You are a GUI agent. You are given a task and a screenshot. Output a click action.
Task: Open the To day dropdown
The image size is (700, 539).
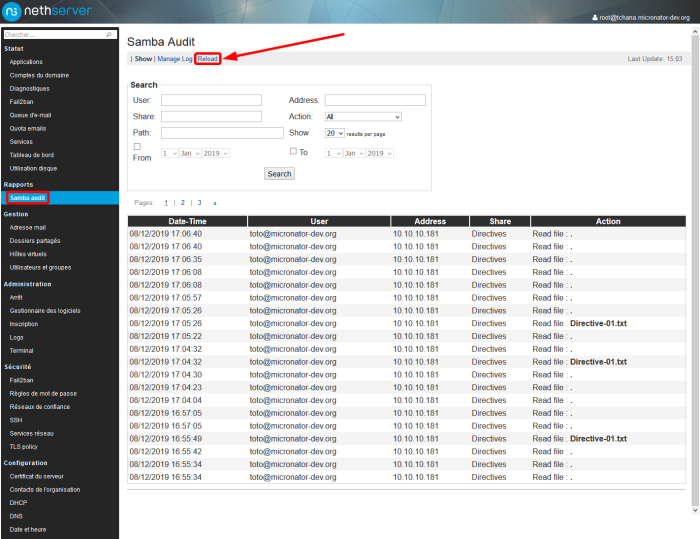[x=334, y=153]
